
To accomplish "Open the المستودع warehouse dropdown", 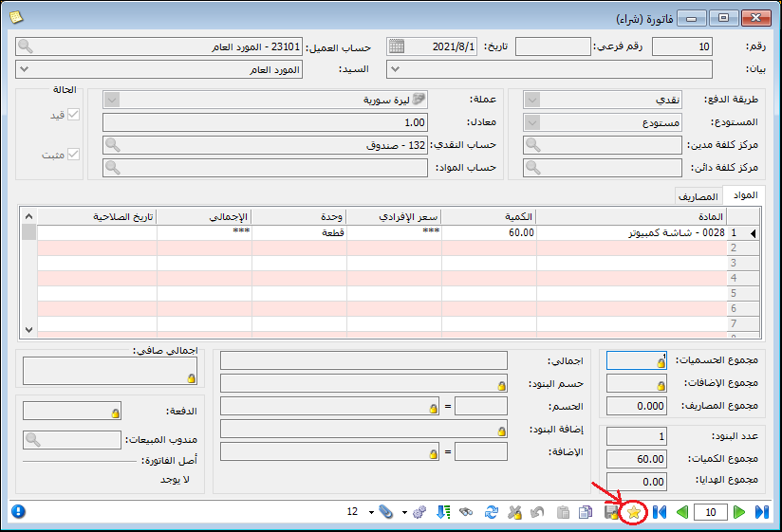I will point(532,122).
